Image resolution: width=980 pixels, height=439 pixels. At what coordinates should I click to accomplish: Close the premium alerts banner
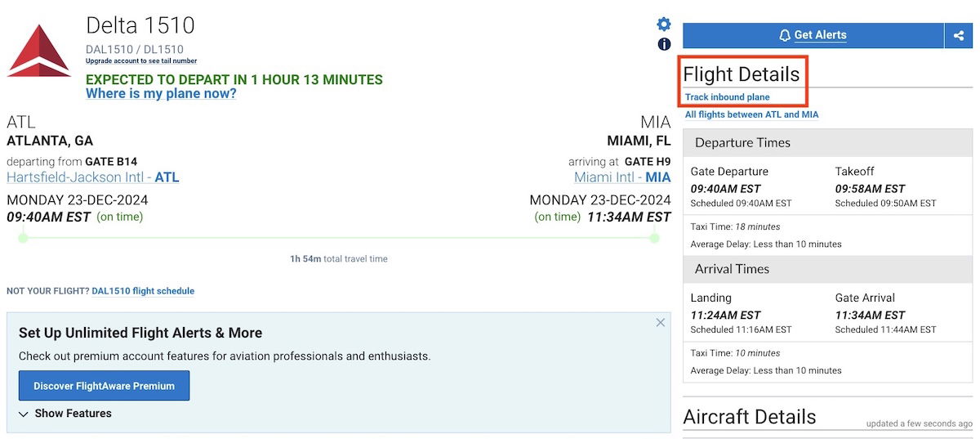click(661, 323)
